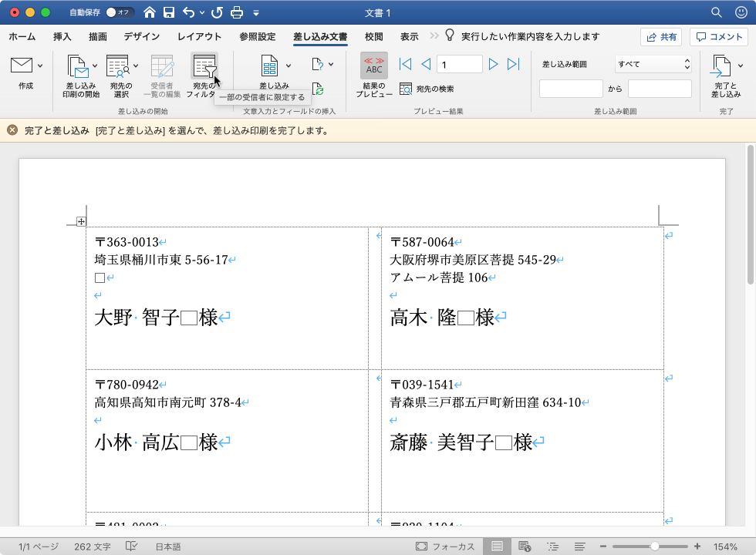Viewport: 756px width, 555px height.
Task: Open the ホーム tab
Action: [x=22, y=37]
